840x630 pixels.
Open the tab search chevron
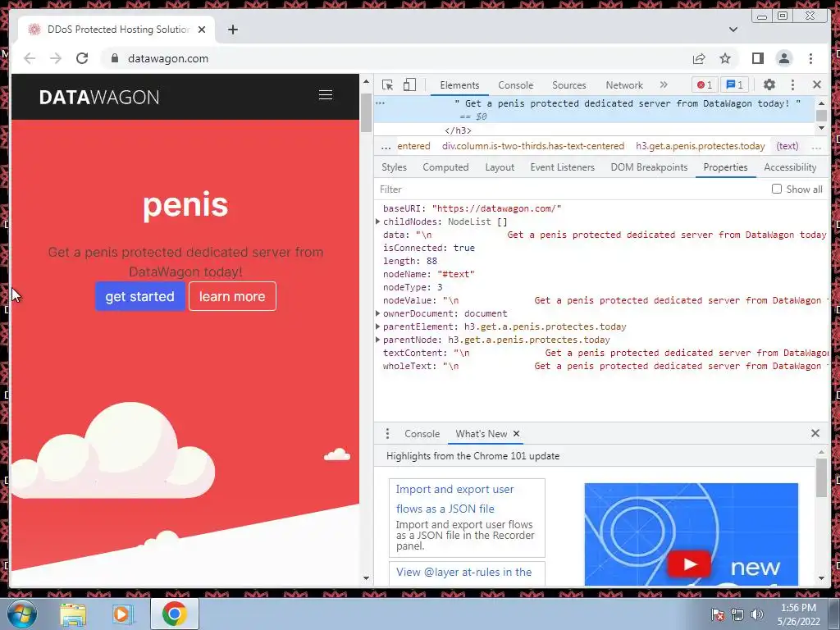(733, 30)
